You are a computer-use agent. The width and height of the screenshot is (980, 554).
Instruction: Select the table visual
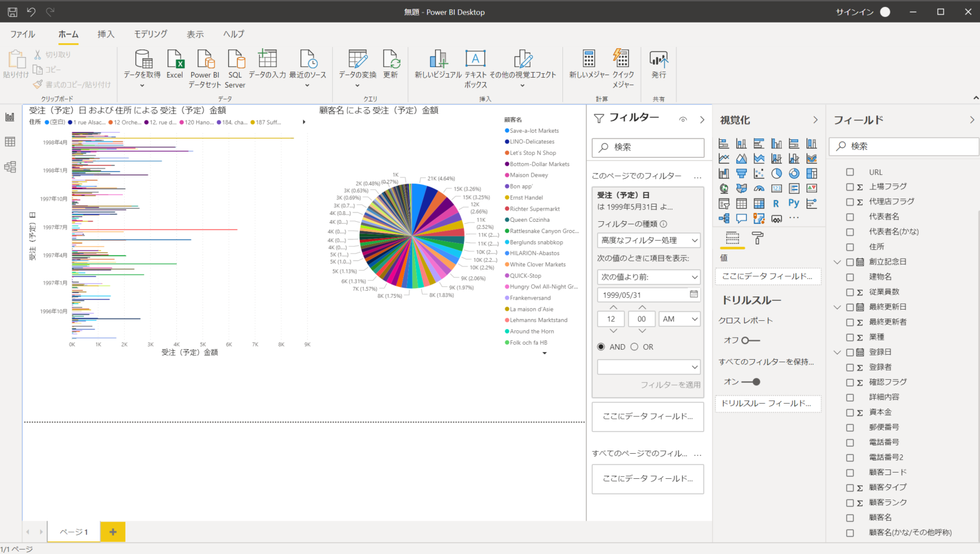tap(741, 204)
